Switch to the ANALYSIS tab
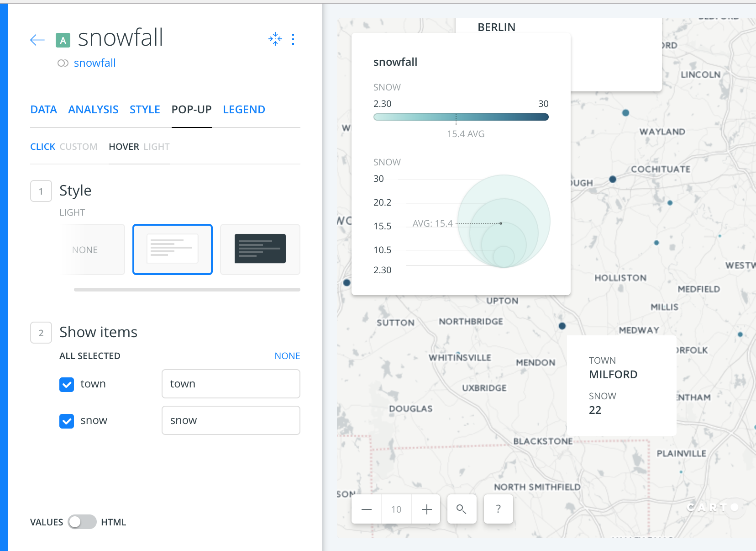Viewport: 756px width, 551px height. [93, 110]
